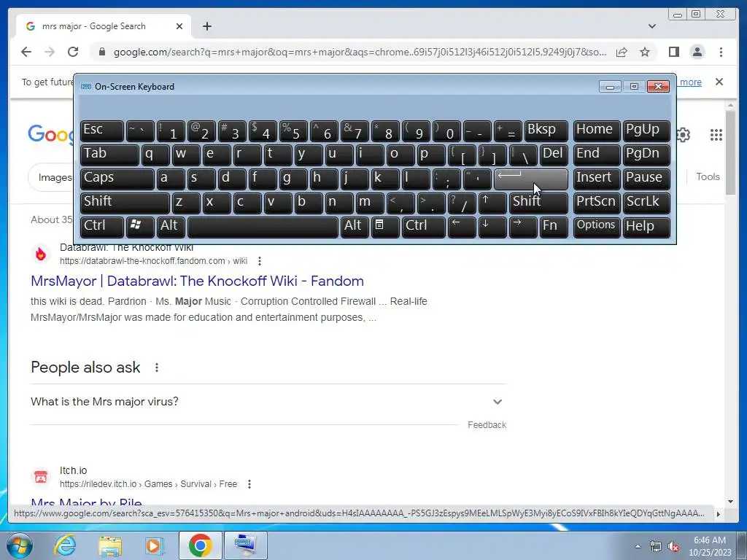Open People also ask options menu
This screenshot has height=560, width=747.
coord(156,367)
